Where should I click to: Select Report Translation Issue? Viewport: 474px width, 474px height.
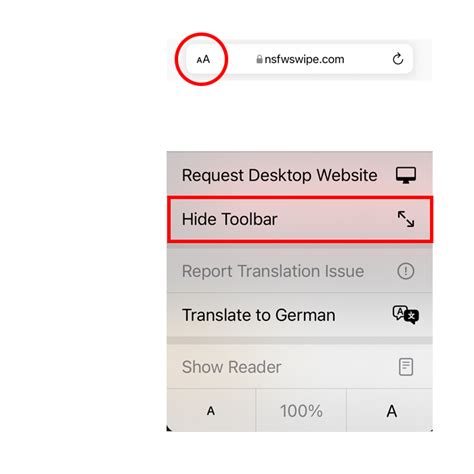[300, 271]
